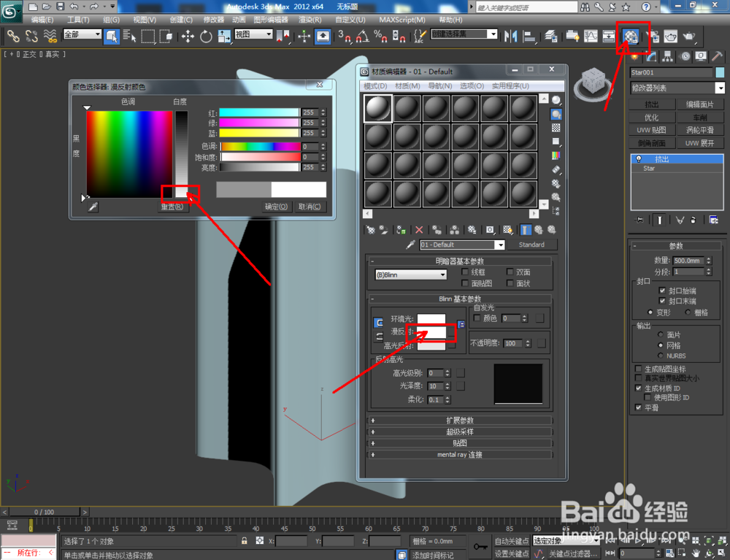730x560 pixels.
Task: Expand the 扩展参数 rollout
Action: pyautogui.click(x=460, y=421)
